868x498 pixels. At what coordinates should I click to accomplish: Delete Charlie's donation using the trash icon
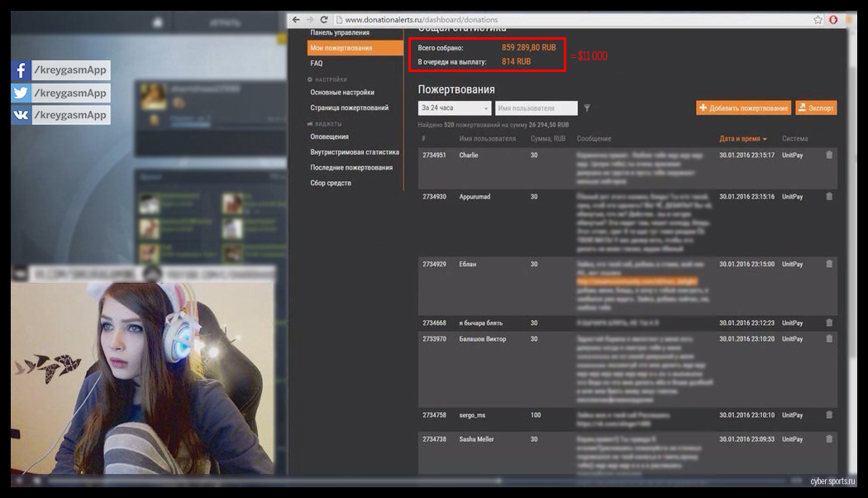click(829, 155)
